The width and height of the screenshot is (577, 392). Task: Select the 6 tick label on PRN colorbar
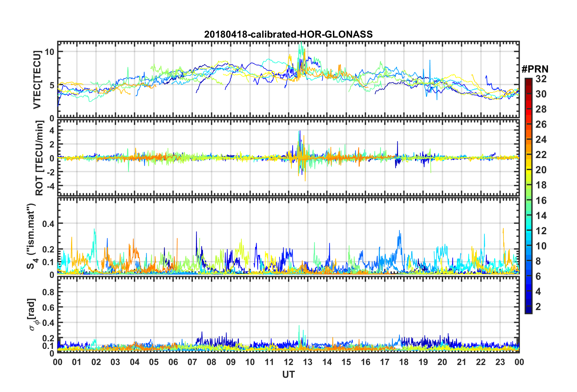538,276
